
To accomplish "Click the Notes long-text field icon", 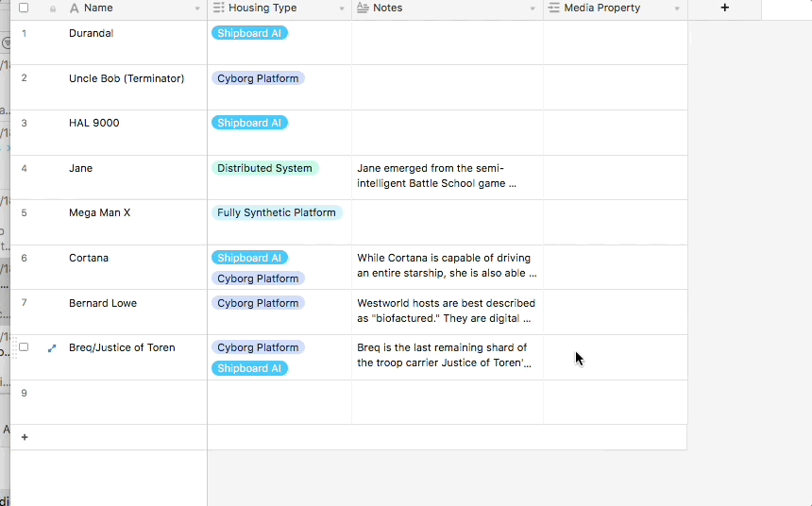I will coord(363,8).
